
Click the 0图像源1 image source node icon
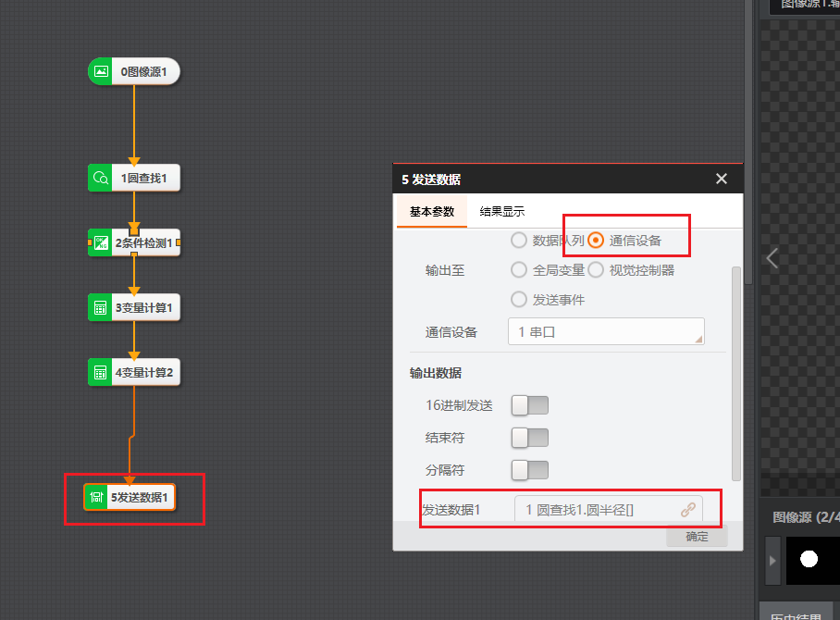pyautogui.click(x=101, y=71)
